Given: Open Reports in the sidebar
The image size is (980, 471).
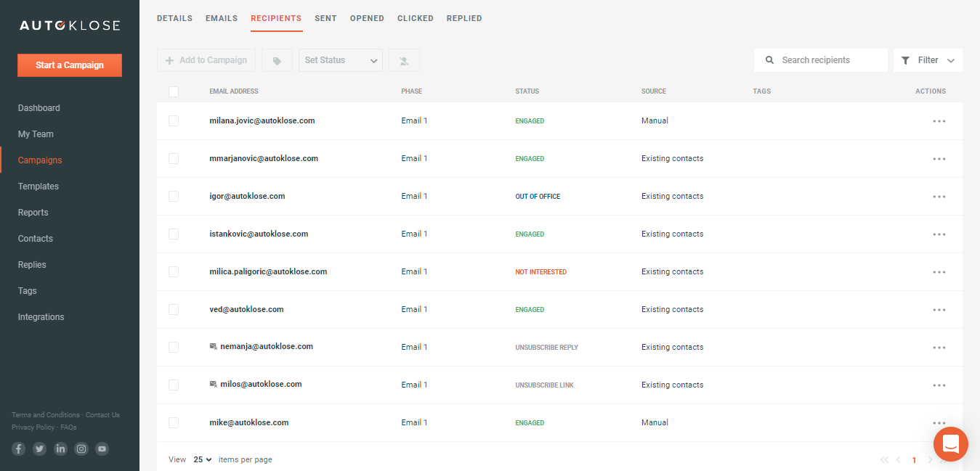Looking at the screenshot, I should coord(33,213).
